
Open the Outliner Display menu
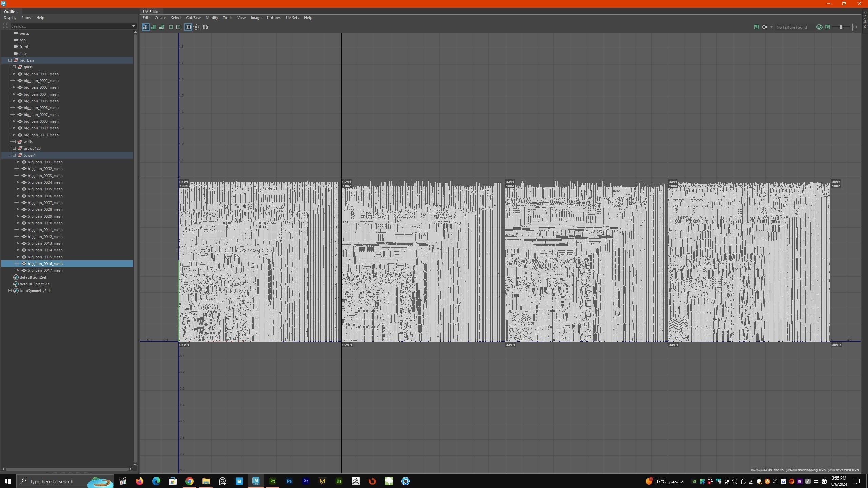click(10, 18)
